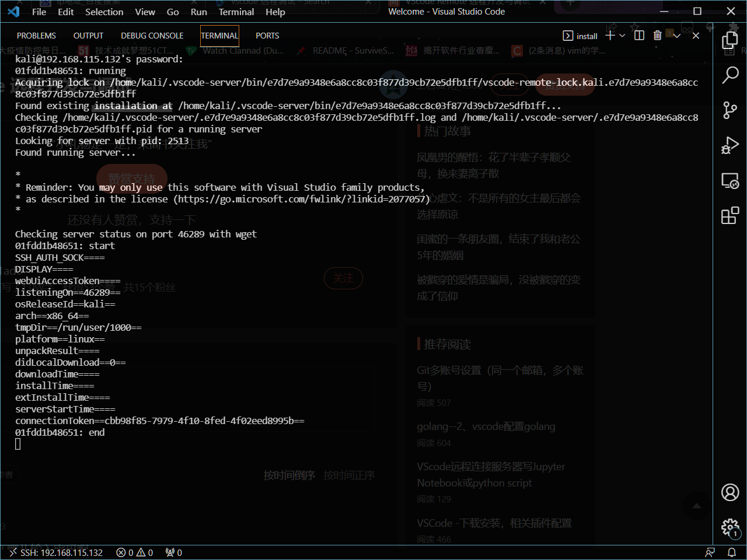Split the terminal pane
The image size is (747, 560).
tap(639, 36)
